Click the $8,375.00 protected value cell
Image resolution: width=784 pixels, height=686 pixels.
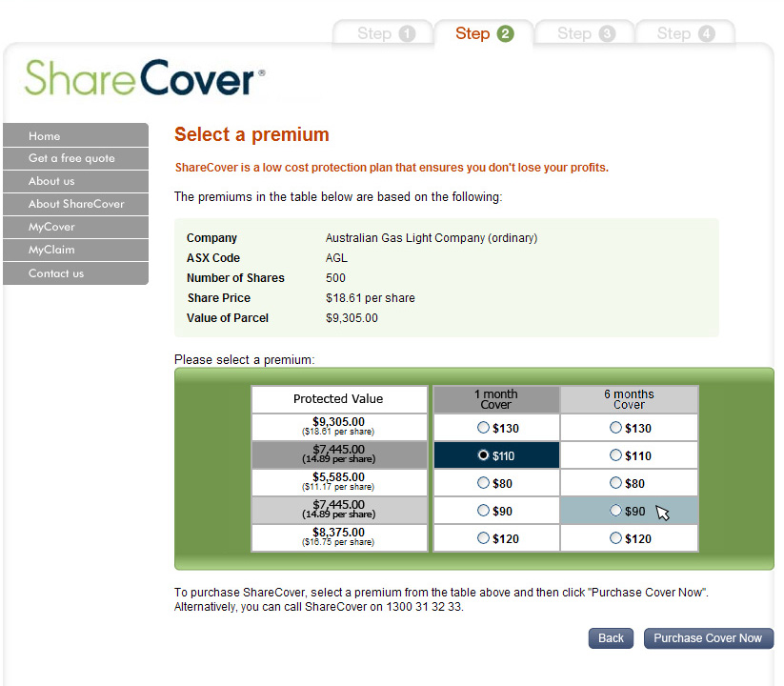pyautogui.click(x=339, y=537)
